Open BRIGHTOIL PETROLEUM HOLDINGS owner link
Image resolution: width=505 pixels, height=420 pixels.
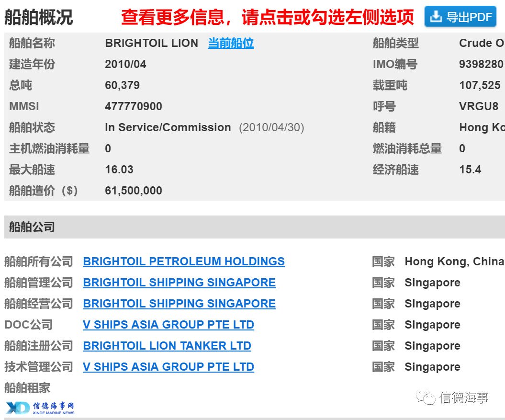[184, 261]
